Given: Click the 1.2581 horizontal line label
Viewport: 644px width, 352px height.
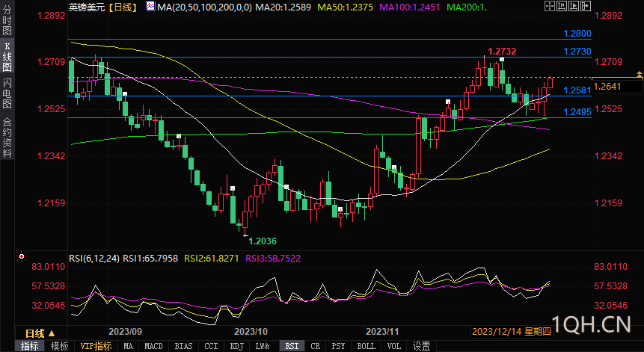Looking at the screenshot, I should 577,90.
